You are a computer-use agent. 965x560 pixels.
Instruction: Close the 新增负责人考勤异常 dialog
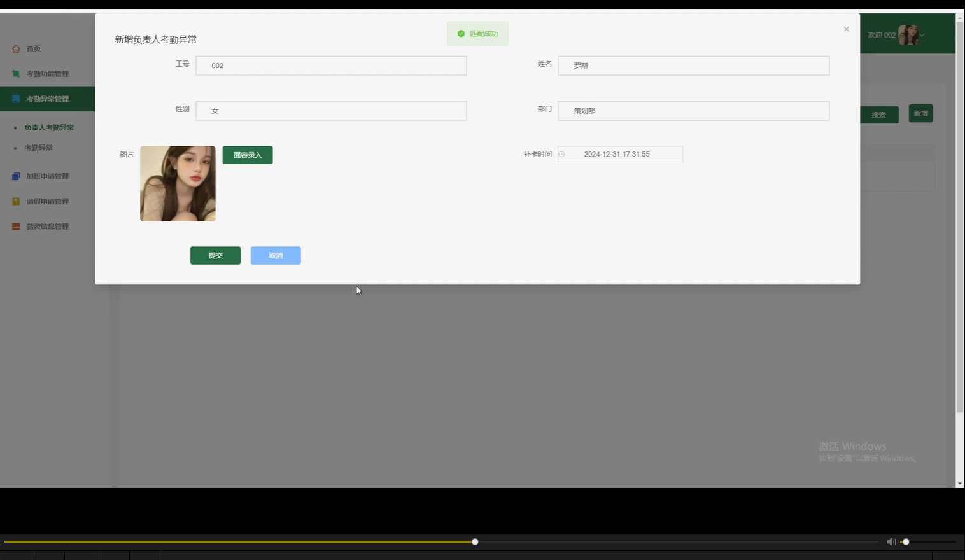click(x=846, y=29)
